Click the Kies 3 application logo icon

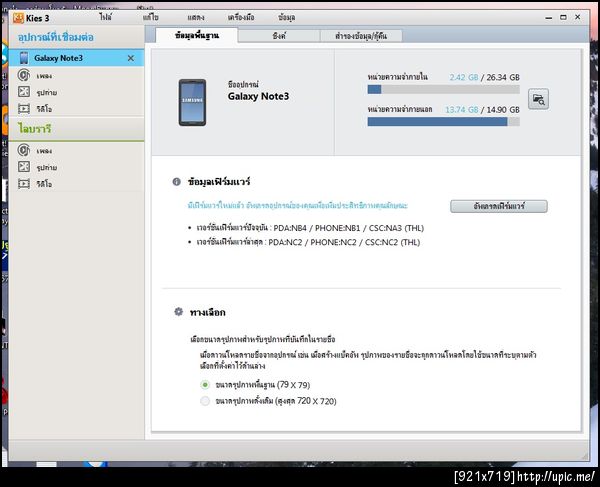coord(18,18)
